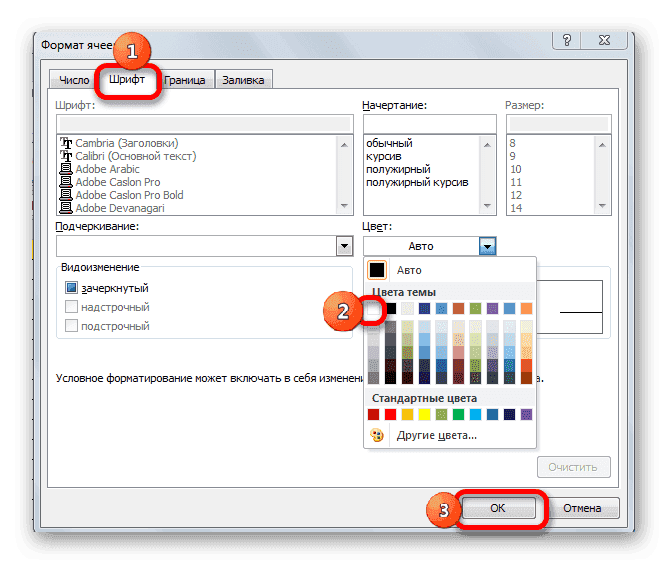This screenshot has height=564, width=667.
Task: Choose полужирный font style
Action: pyautogui.click(x=398, y=169)
